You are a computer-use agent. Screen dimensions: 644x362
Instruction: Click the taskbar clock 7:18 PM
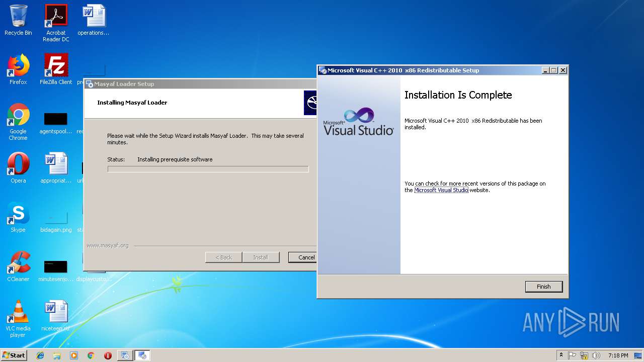click(618, 355)
